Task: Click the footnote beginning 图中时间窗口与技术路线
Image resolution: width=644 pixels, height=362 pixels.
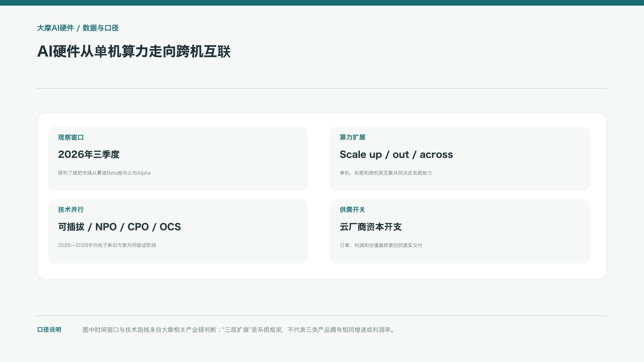Action: (x=239, y=330)
